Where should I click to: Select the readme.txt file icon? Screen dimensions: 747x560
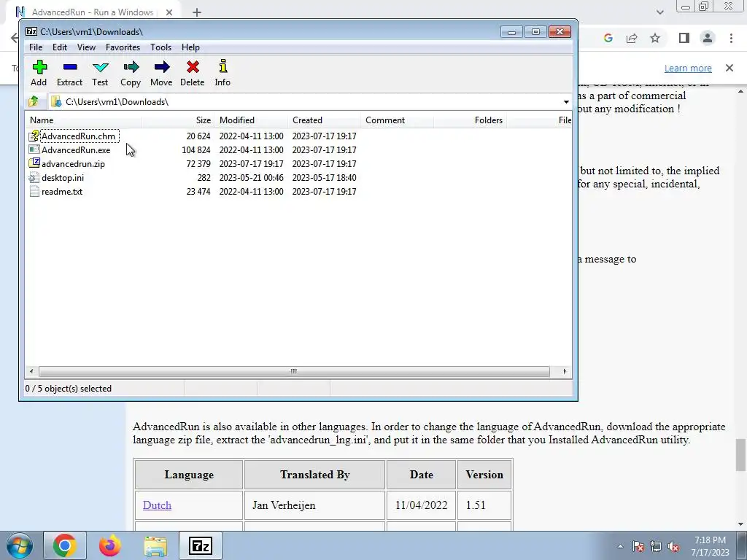[34, 192]
